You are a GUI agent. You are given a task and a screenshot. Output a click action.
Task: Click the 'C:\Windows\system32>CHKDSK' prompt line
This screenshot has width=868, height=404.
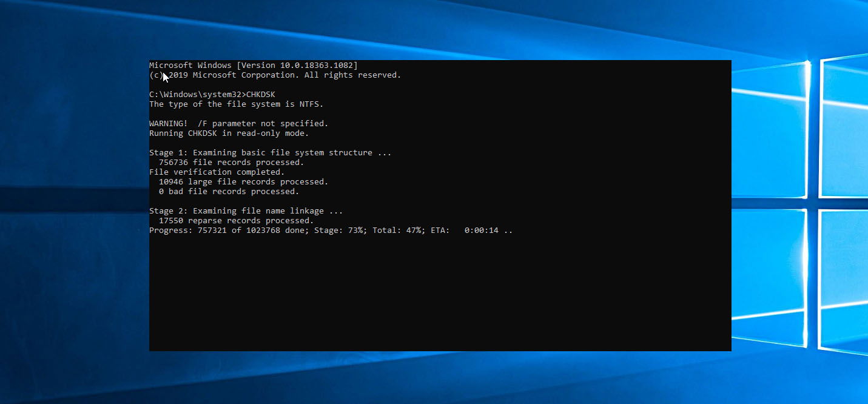coord(212,95)
